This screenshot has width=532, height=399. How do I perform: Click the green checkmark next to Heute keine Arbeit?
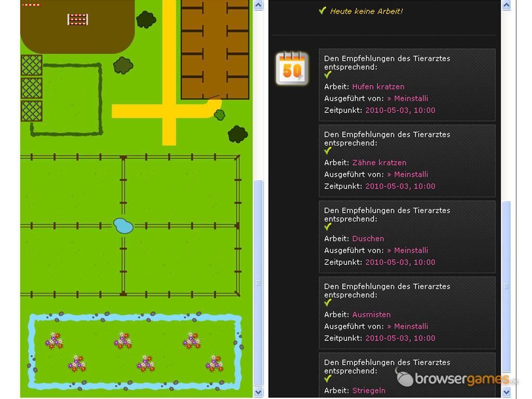(322, 11)
